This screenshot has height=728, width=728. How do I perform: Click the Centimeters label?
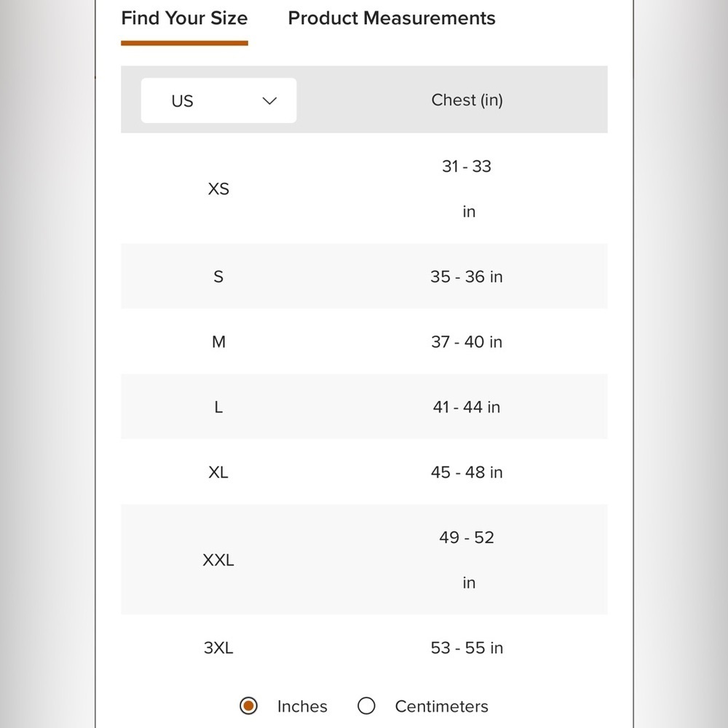coord(442,706)
